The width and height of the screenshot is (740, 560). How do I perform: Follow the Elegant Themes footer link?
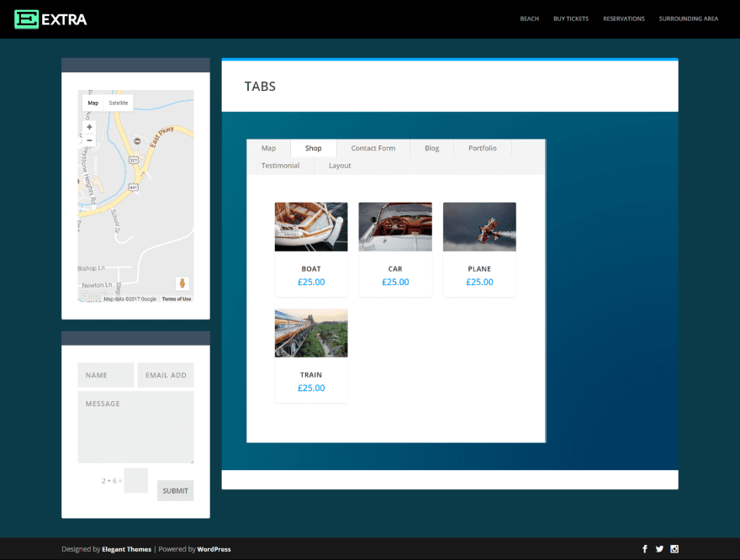(x=126, y=549)
